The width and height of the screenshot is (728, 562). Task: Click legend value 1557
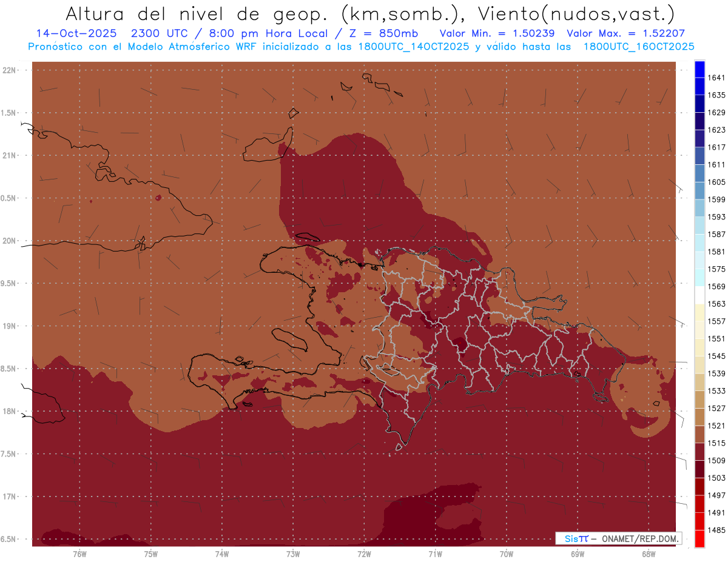coord(716,321)
